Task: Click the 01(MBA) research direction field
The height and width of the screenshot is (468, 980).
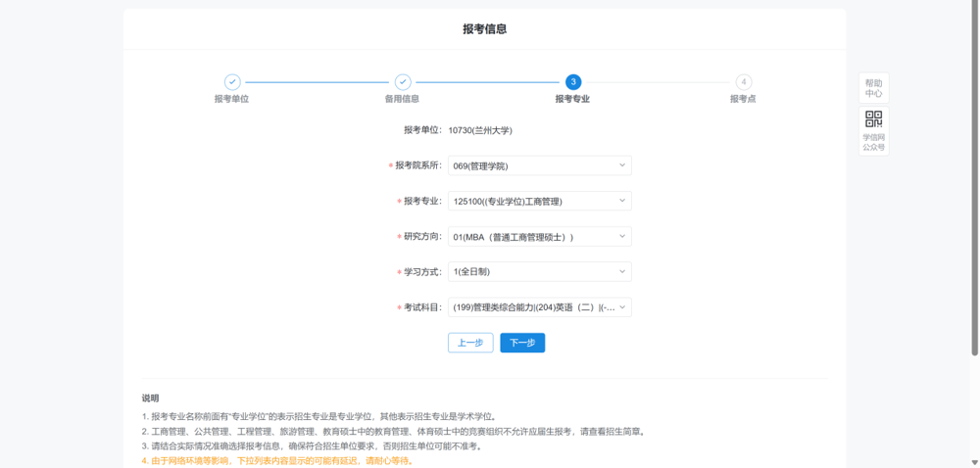Action: (x=540, y=237)
